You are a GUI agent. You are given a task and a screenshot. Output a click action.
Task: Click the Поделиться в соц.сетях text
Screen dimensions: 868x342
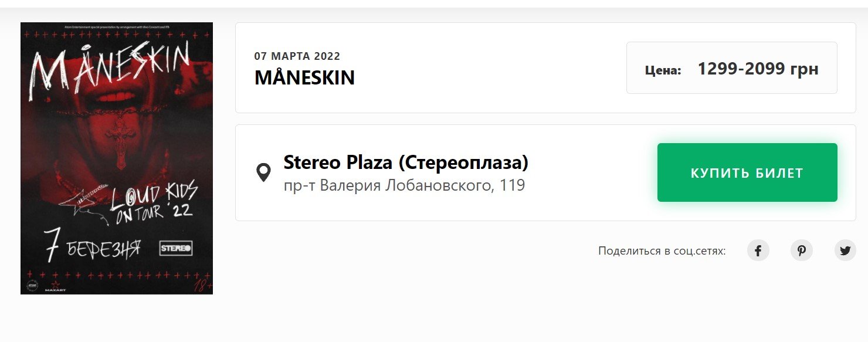coord(662,249)
